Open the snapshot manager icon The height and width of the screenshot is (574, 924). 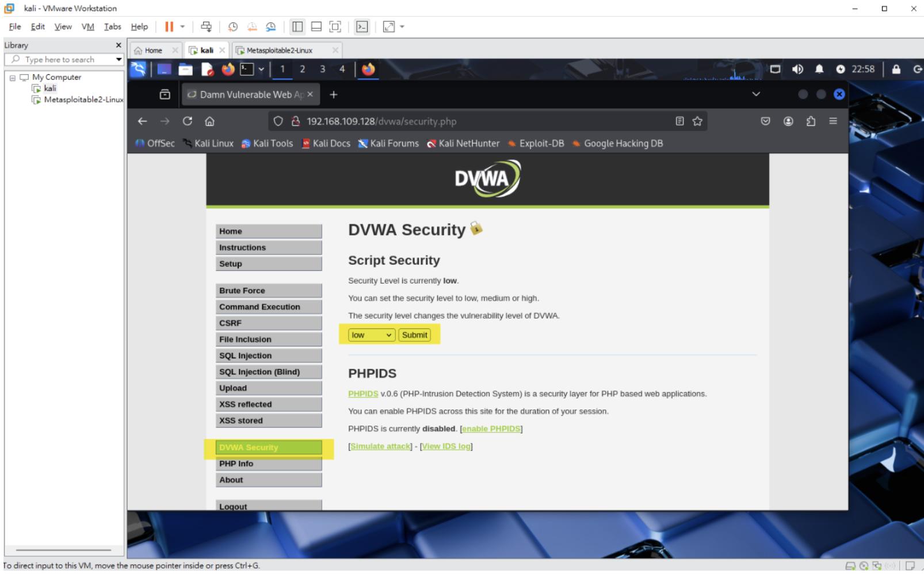tap(270, 26)
